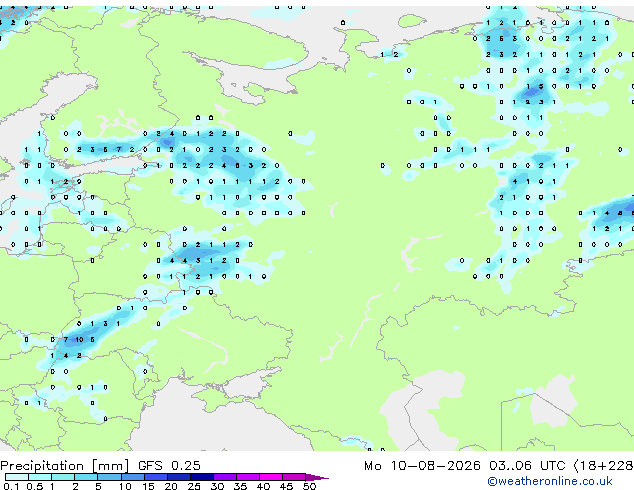
Task: Click the GFS 0.25 model label
Action: [169, 465]
